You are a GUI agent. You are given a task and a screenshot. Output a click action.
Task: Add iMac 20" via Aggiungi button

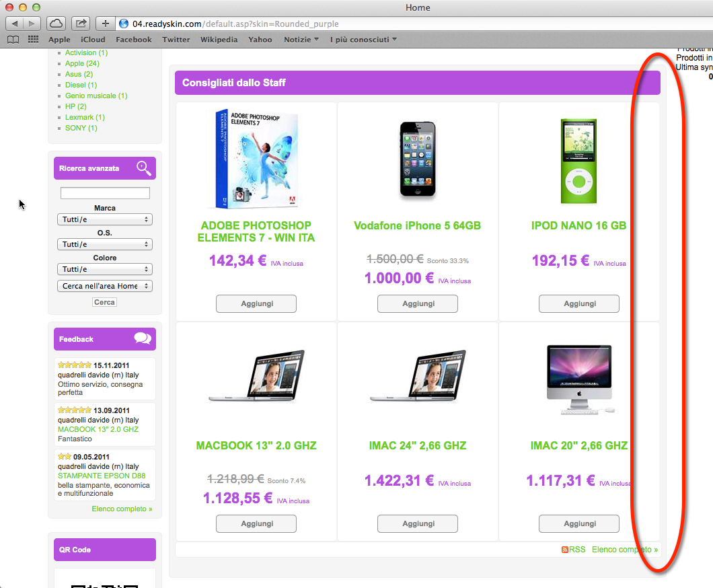click(x=579, y=523)
